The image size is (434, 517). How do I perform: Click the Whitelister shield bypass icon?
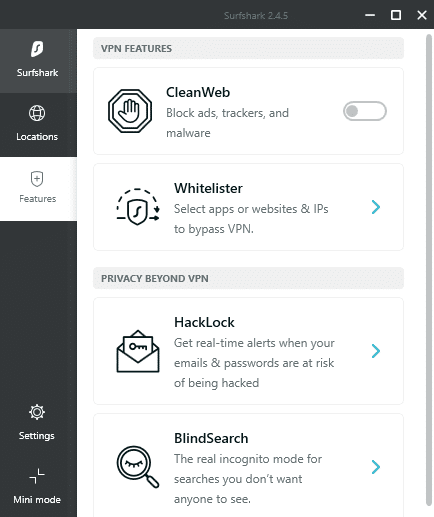click(x=138, y=207)
